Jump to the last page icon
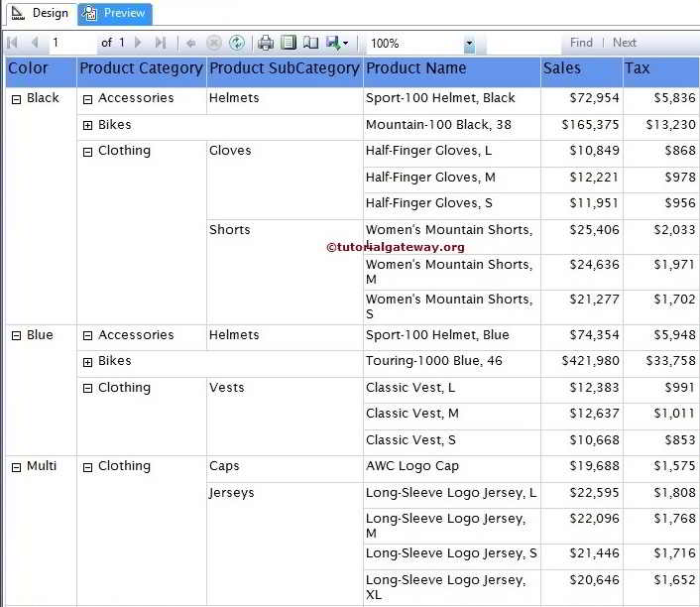This screenshot has height=607, width=700. tap(161, 43)
